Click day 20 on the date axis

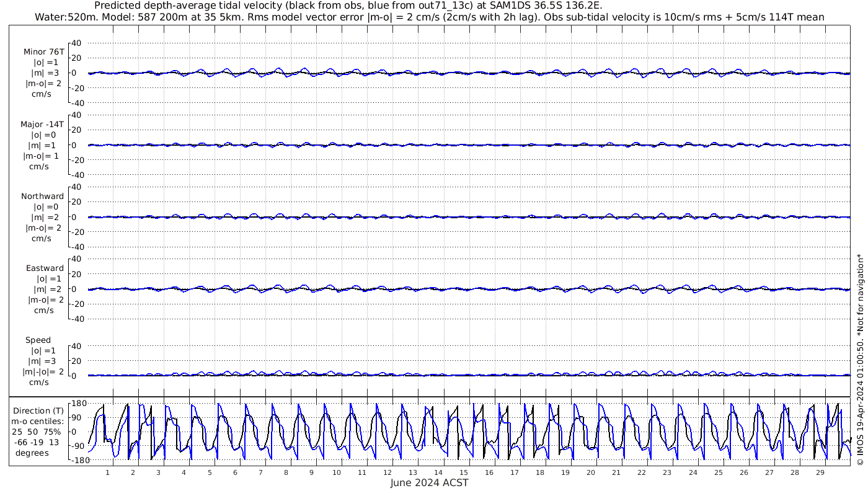[591, 472]
